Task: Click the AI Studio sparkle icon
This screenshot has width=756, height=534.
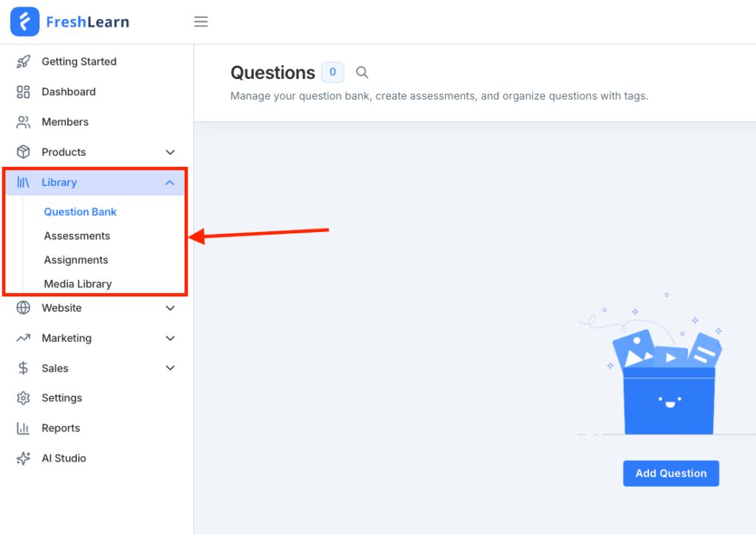Action: 22,458
